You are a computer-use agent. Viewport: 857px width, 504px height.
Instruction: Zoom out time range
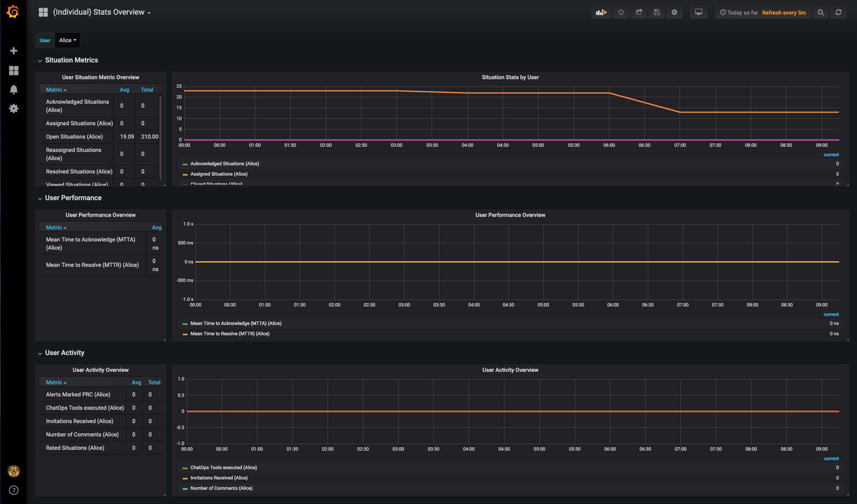pos(821,12)
